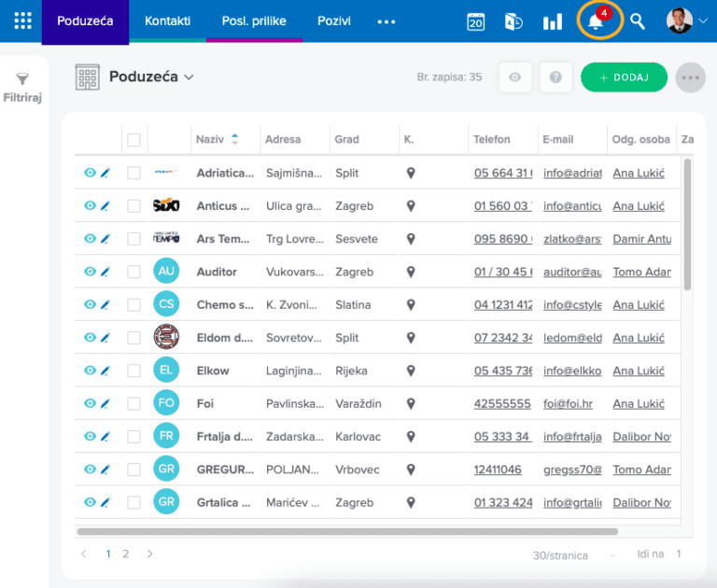Open info@elkko email link for Elkow
Image resolution: width=717 pixels, height=588 pixels.
pyautogui.click(x=572, y=371)
